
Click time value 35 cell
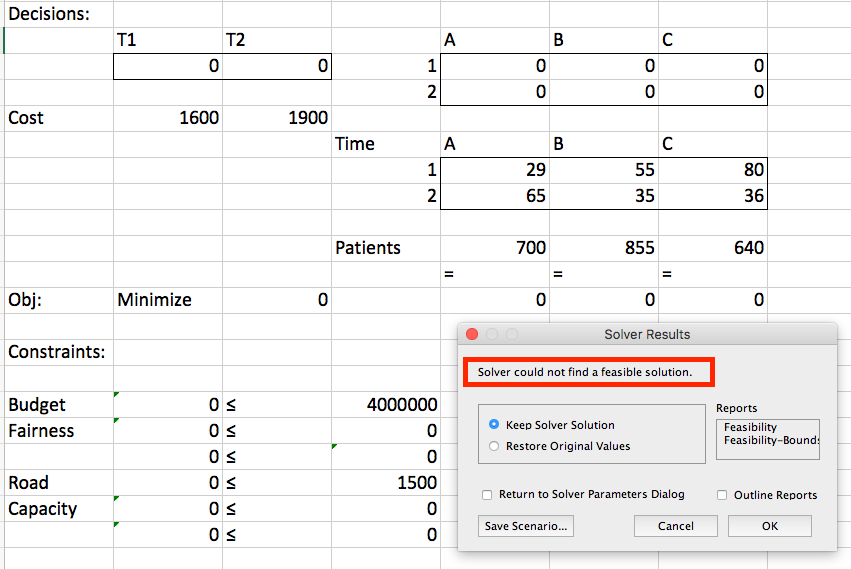tap(604, 196)
